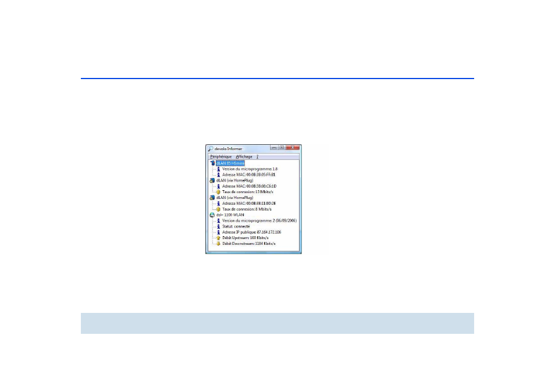Select the dsl+ 1100 WLAN tree entry
This screenshot has height=392, width=555.
pos(230,215)
